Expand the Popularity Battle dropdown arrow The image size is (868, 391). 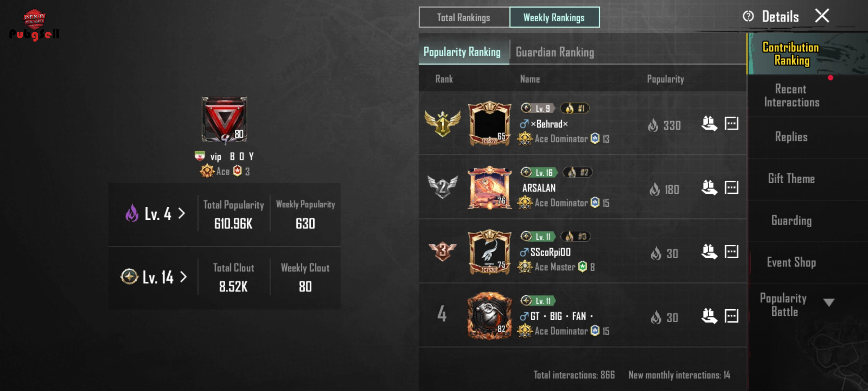point(829,303)
